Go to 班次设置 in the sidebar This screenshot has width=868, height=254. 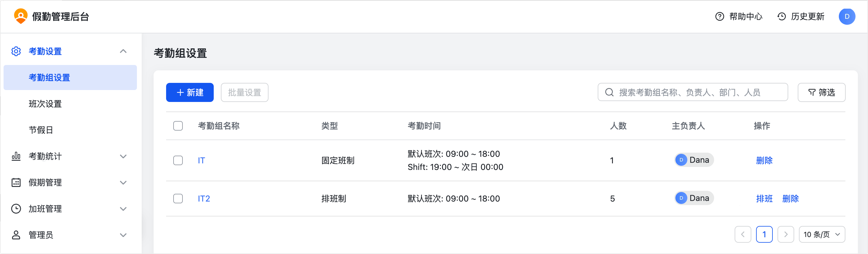45,104
